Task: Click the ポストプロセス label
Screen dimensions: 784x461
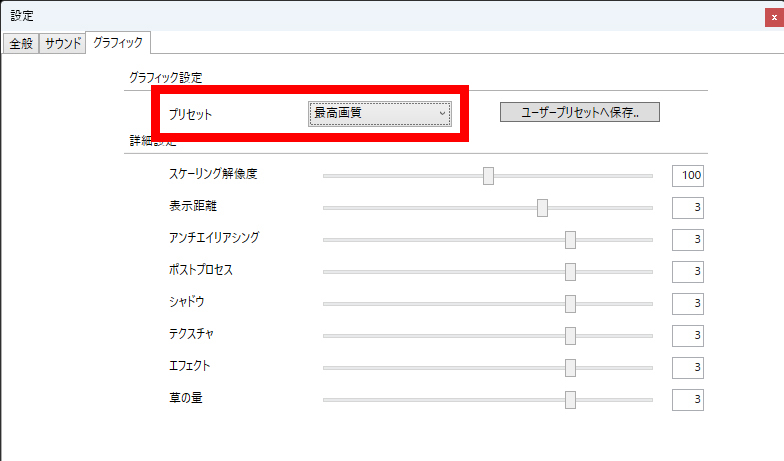Action: tap(200, 270)
